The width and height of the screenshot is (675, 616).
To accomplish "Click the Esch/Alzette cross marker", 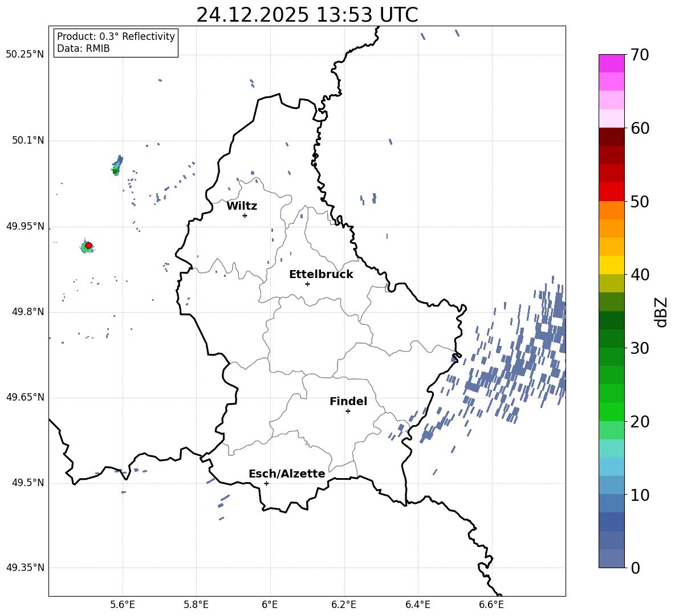I will pyautogui.click(x=266, y=483).
